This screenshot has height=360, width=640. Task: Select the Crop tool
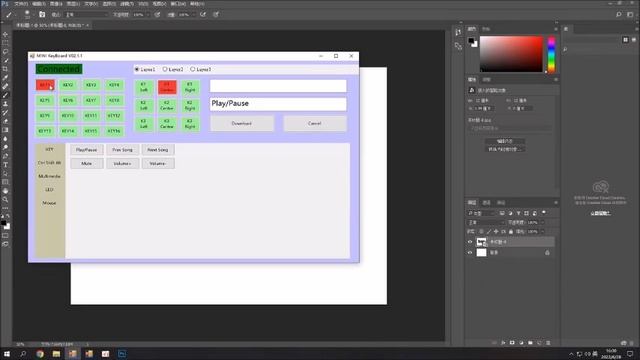tap(5, 69)
